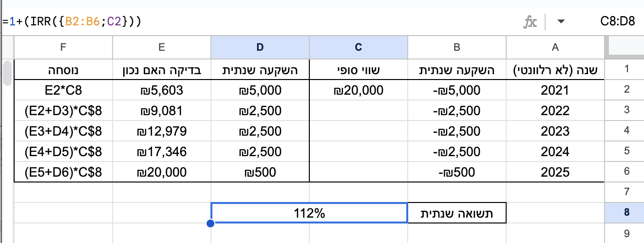The width and height of the screenshot is (644, 243).
Task: Select the merged 112% result cell
Action: click(x=309, y=213)
